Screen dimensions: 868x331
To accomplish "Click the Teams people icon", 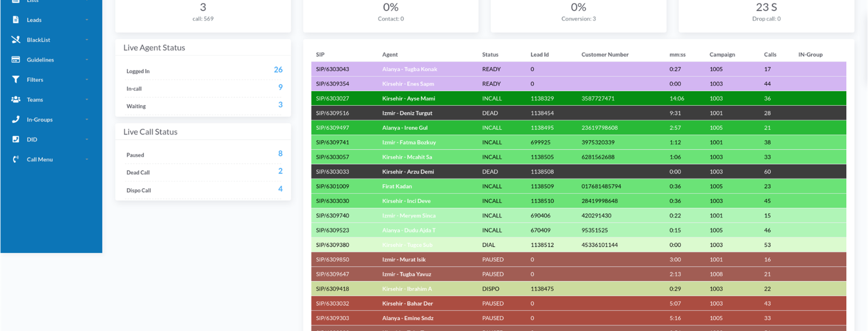I will [x=16, y=99].
